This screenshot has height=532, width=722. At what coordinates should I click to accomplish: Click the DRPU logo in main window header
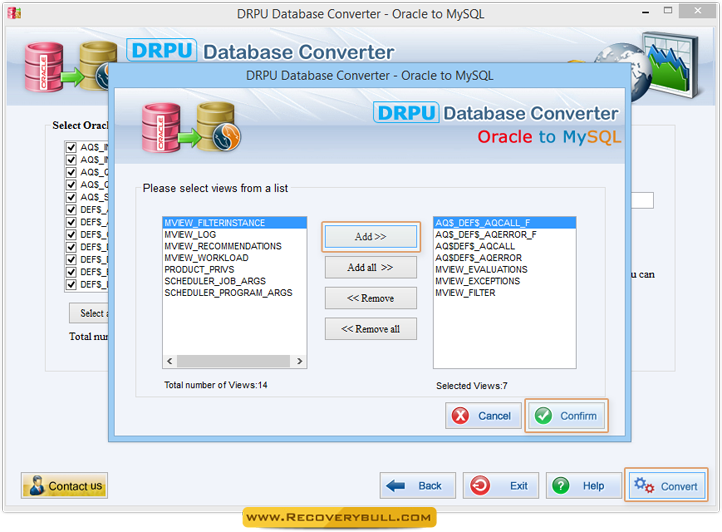point(162,51)
